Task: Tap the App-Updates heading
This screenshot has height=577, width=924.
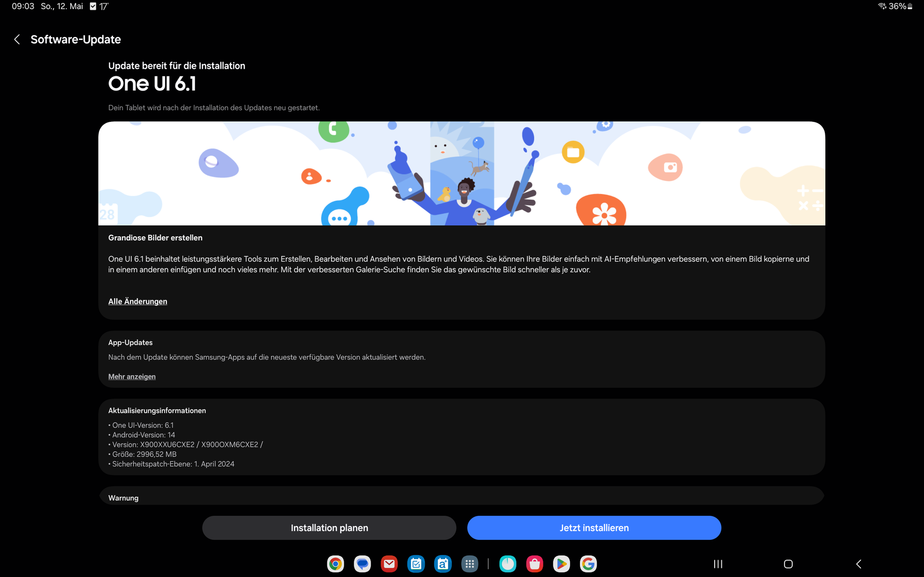Action: point(130,342)
